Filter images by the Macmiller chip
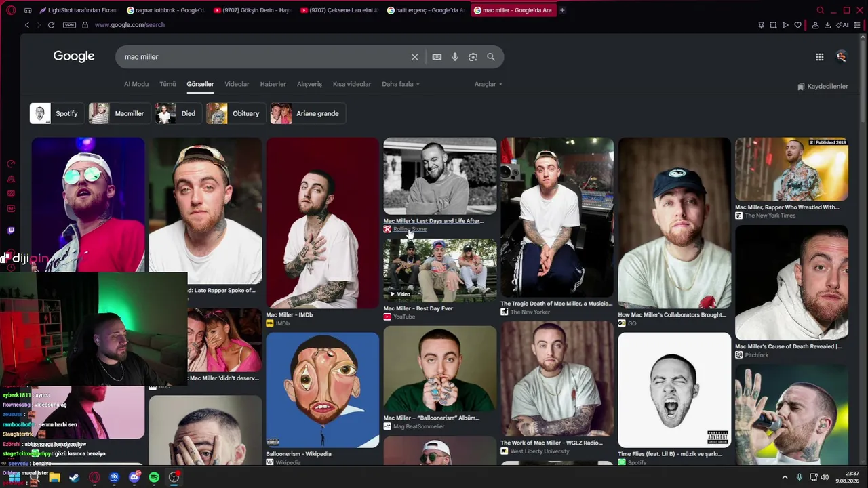The height and width of the screenshot is (488, 868). click(119, 113)
